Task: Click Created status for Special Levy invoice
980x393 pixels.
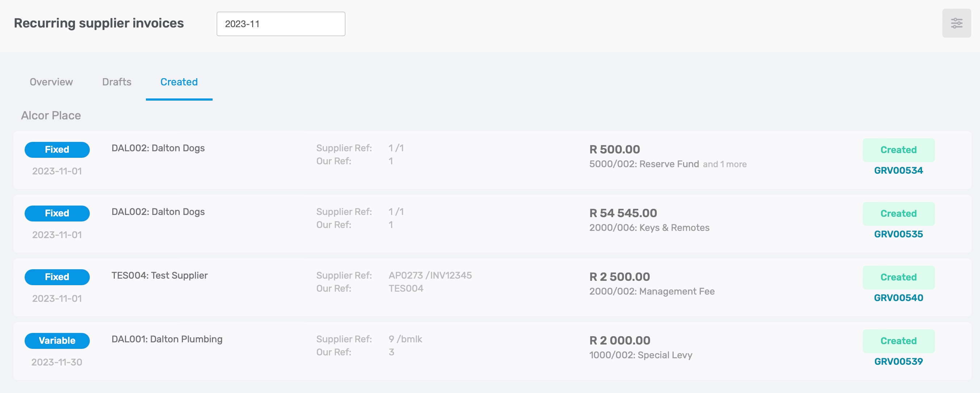Action: tap(898, 341)
